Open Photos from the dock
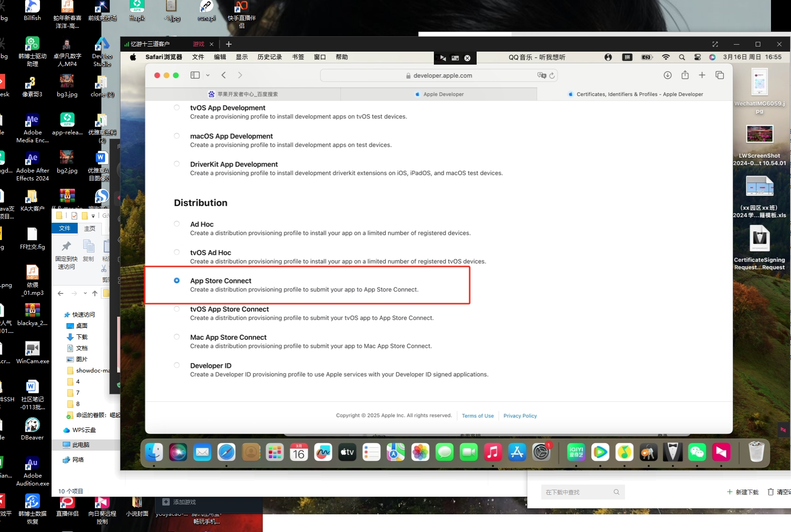Image resolution: width=791 pixels, height=532 pixels. click(420, 452)
